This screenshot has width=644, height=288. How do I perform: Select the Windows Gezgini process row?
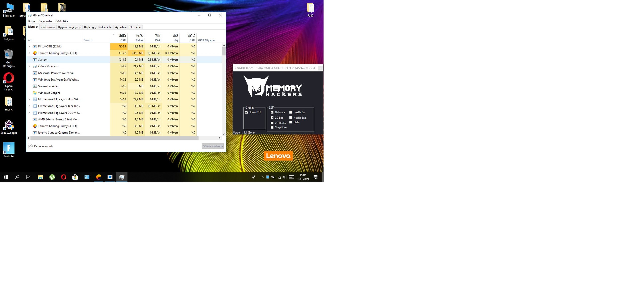point(124,93)
